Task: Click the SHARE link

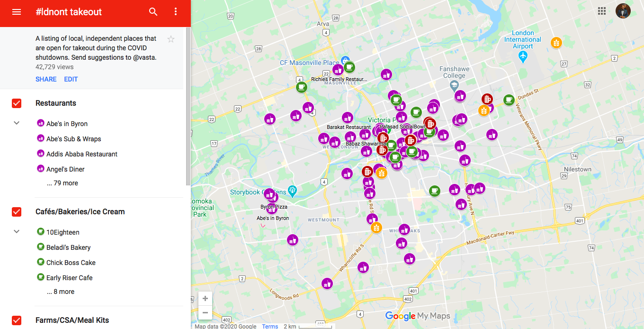Action: pos(46,79)
